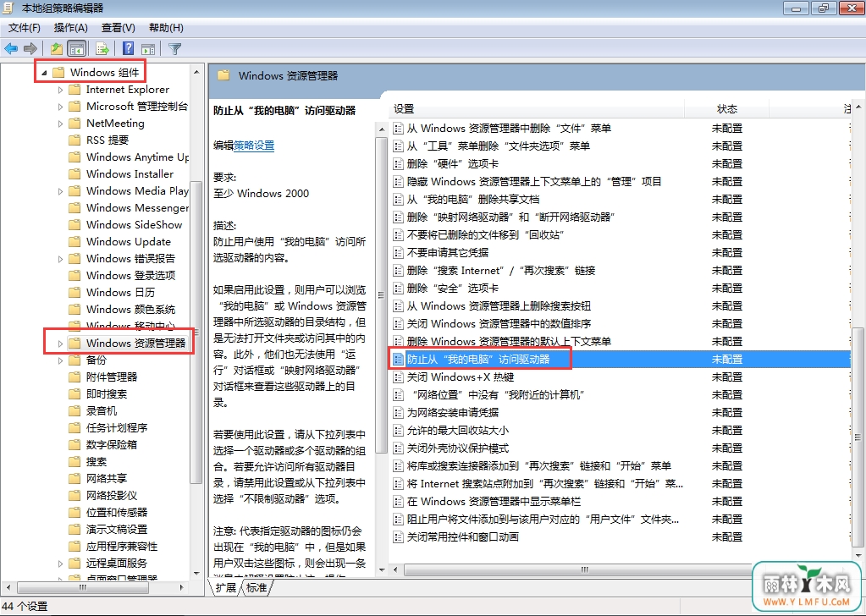The height and width of the screenshot is (616, 866).
Task: Select the Windows Messenger tree item
Action: (x=137, y=208)
